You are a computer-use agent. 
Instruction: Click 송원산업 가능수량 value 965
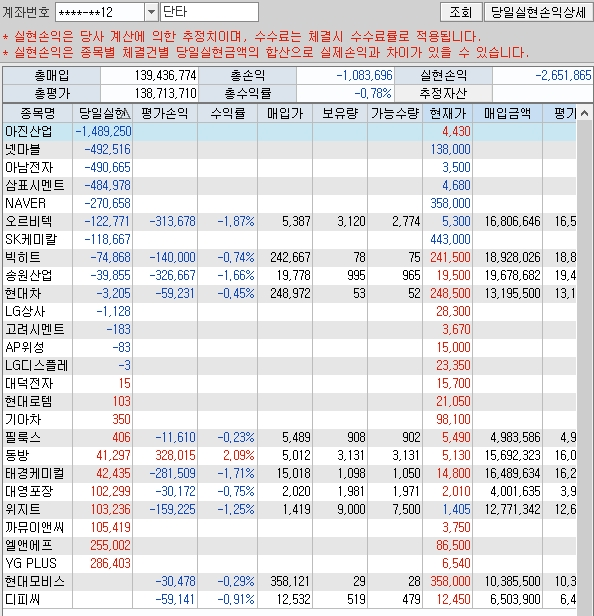[x=411, y=276]
